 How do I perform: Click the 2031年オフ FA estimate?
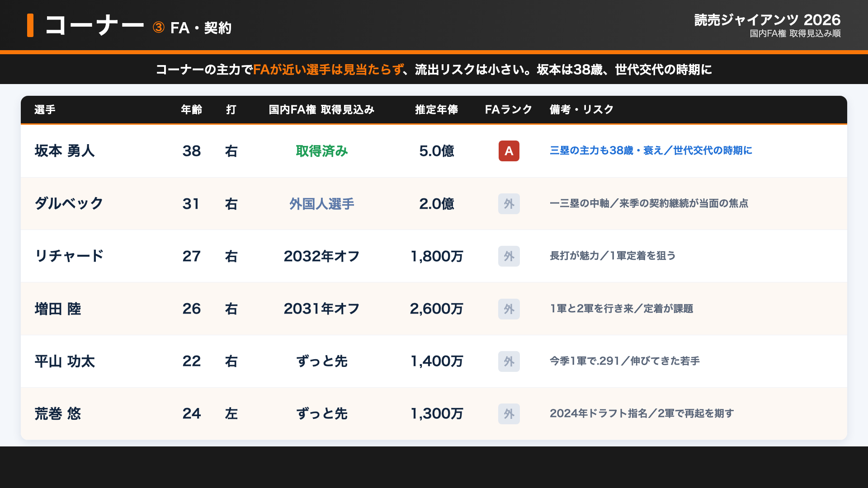(322, 309)
